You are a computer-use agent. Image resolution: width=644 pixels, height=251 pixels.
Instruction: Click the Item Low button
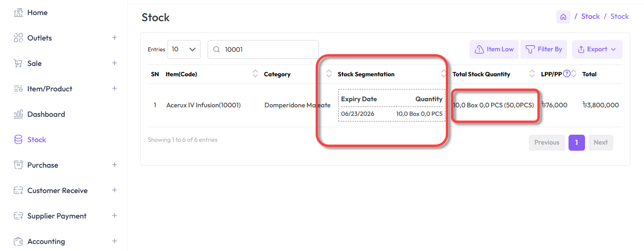pos(494,49)
